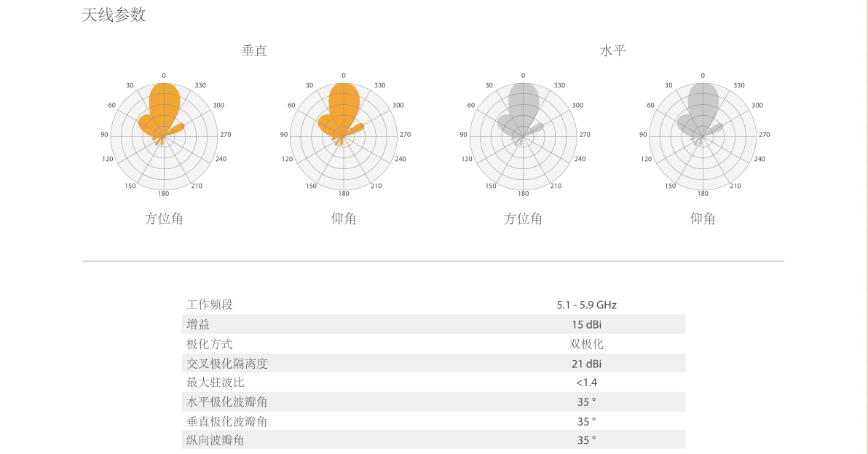Screen dimensions: 868x454
Task: Click the 极化方式 row label
Action: (210, 344)
